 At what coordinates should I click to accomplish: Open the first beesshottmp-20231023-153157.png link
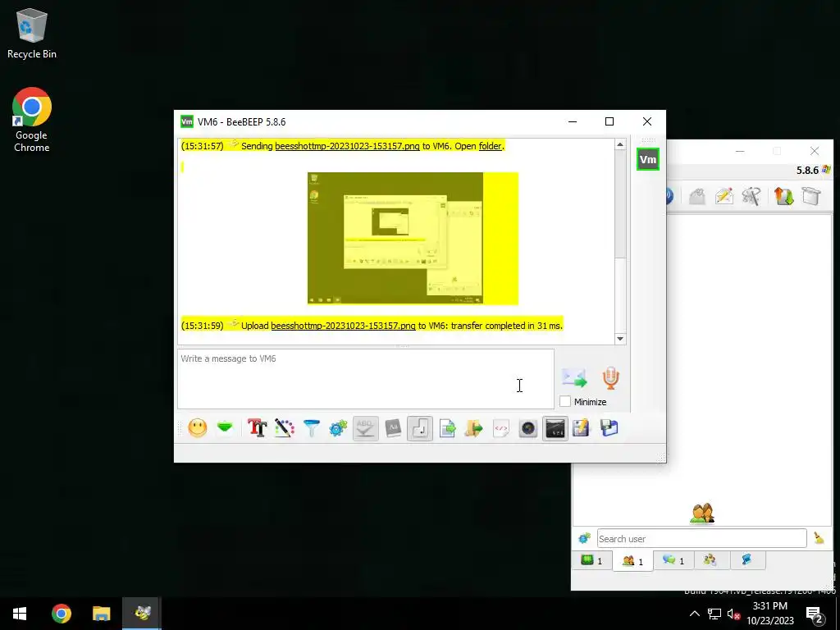[x=347, y=146]
